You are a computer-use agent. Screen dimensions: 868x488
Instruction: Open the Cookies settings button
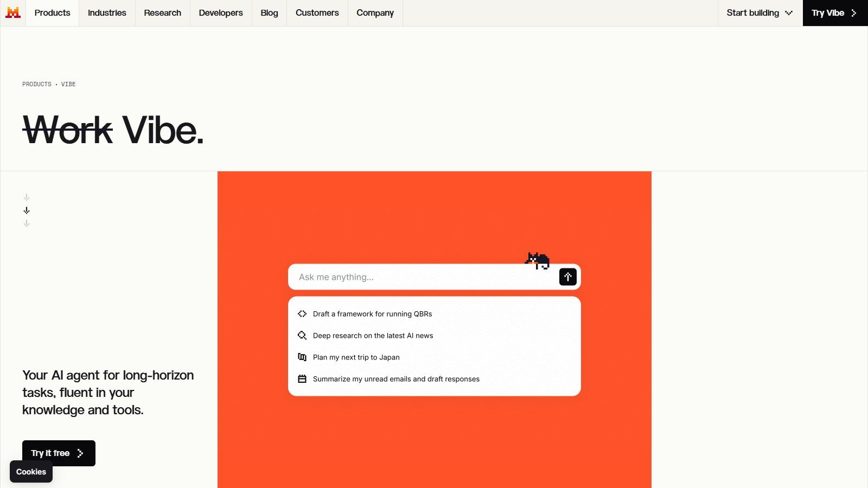(x=31, y=472)
